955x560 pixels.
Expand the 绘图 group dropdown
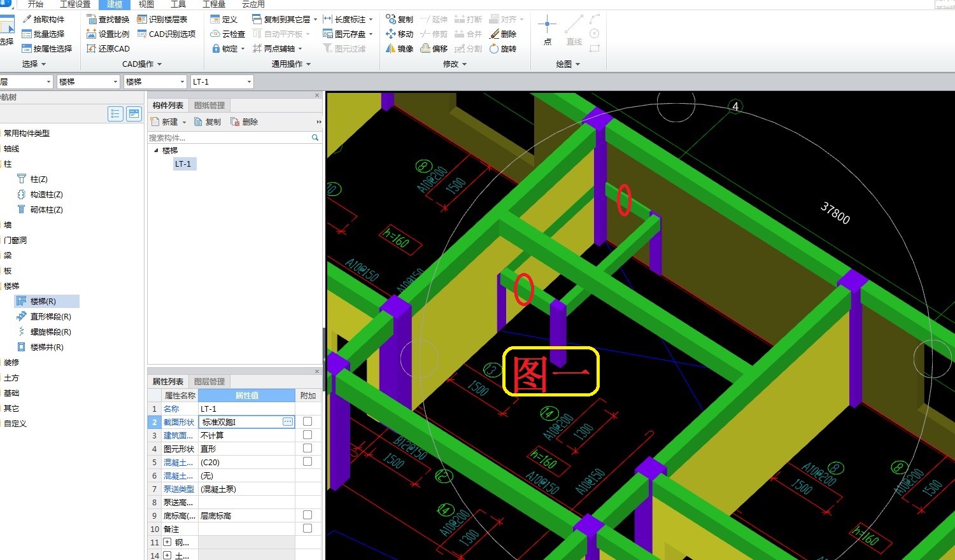568,64
